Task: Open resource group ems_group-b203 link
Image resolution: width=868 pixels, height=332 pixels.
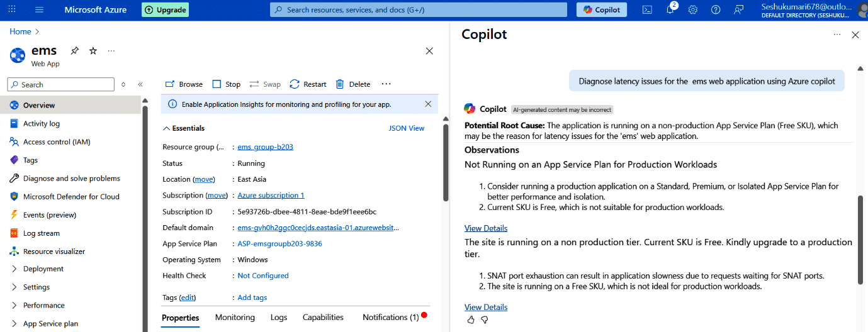Action: [x=265, y=147]
